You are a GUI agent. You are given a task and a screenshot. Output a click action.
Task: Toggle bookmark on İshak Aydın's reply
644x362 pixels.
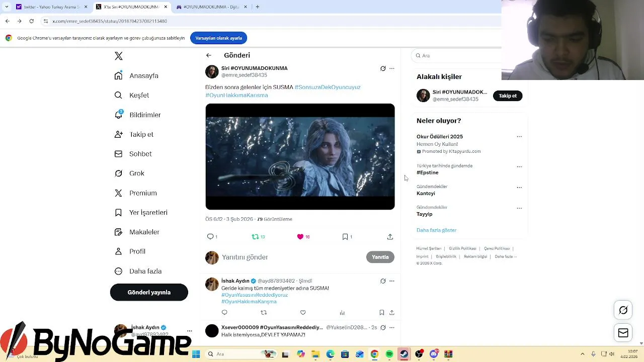coord(382,312)
